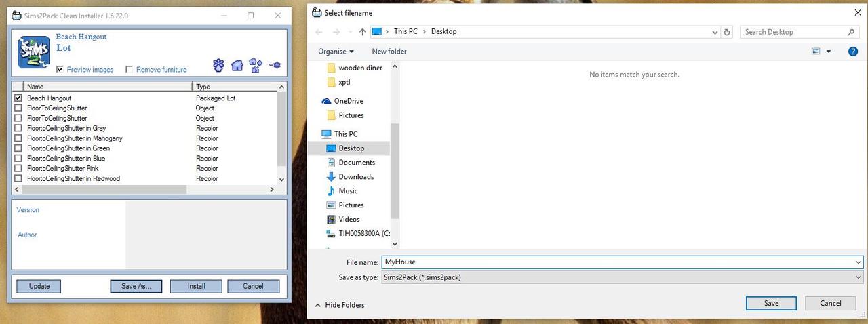Cancel the Sims2Pack Clean Installer
Viewport: 868px width, 324px height.
coord(254,286)
